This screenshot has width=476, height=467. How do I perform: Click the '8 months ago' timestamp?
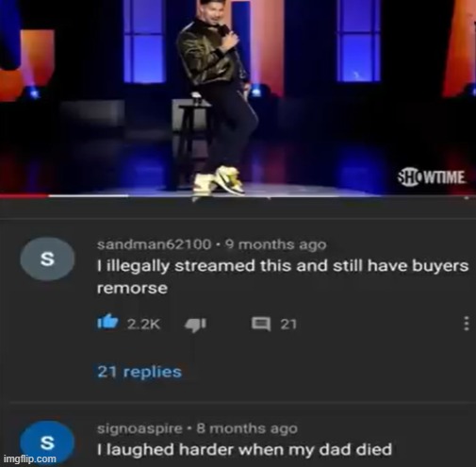pyautogui.click(x=247, y=428)
